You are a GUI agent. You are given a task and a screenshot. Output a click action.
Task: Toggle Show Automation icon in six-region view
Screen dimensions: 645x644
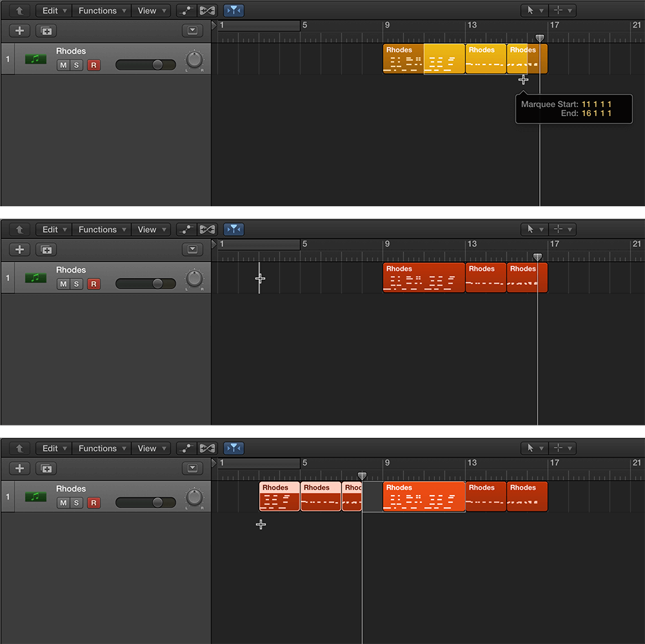point(186,448)
